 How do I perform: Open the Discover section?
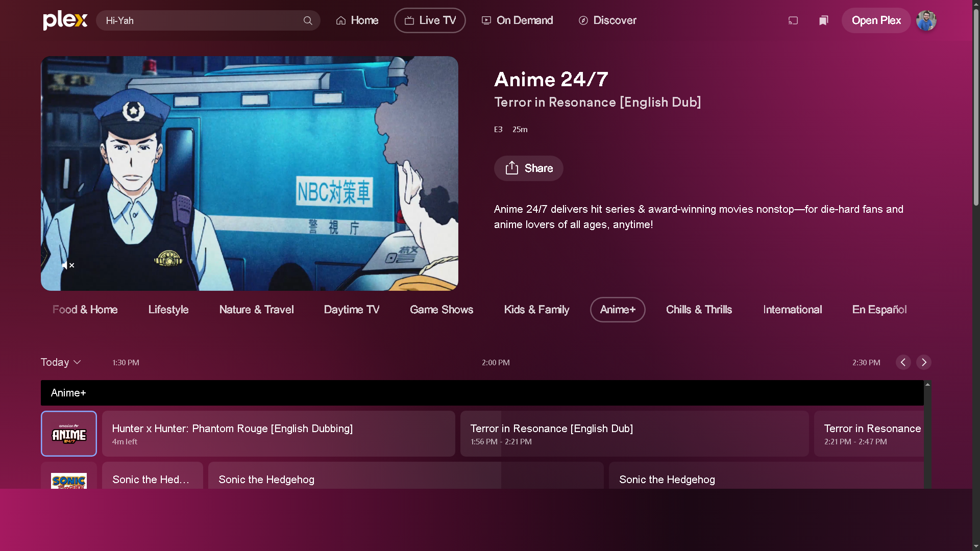(607, 20)
